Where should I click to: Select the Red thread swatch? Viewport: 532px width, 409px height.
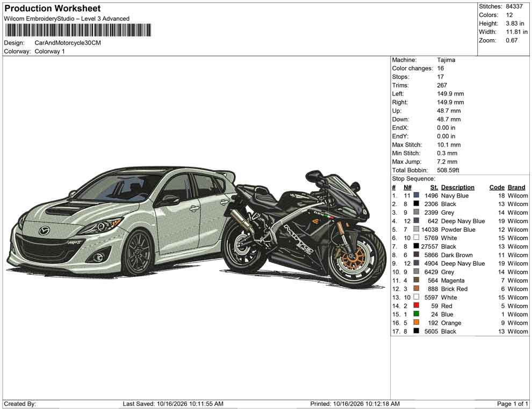click(x=416, y=305)
